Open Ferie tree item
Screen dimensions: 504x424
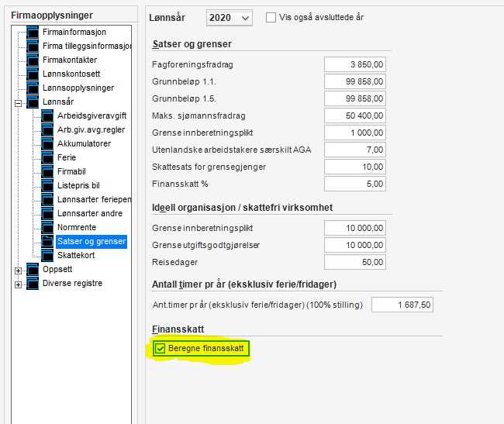tap(67, 157)
